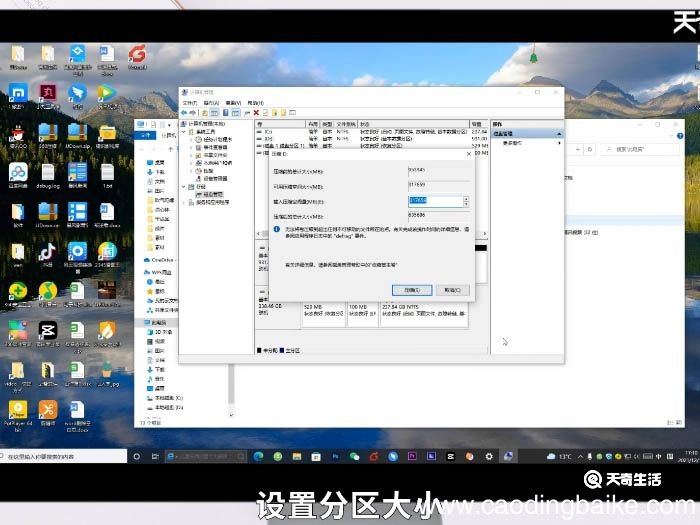This screenshot has height=525, width=700.
Task: Click the Volume column header
Action: pyautogui.click(x=280, y=124)
